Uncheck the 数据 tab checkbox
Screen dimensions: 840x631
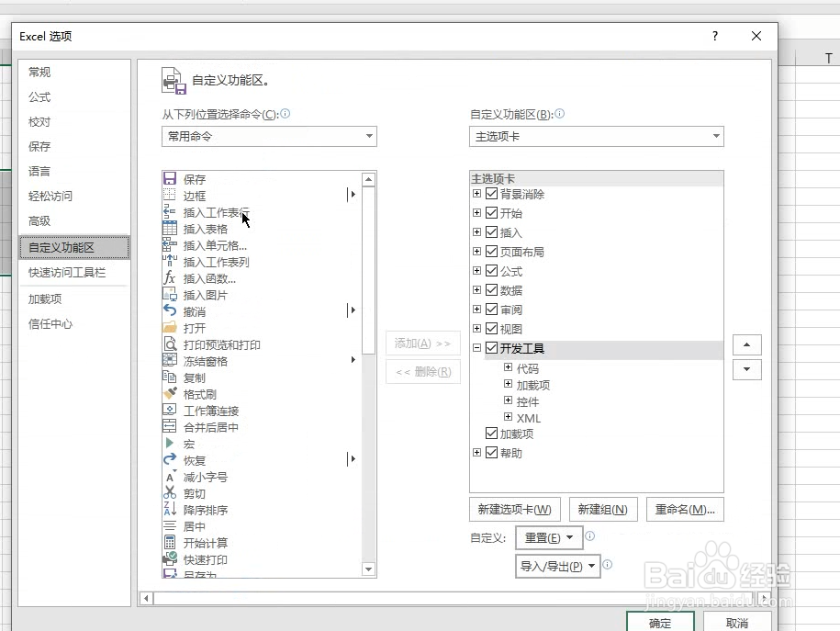(x=491, y=290)
